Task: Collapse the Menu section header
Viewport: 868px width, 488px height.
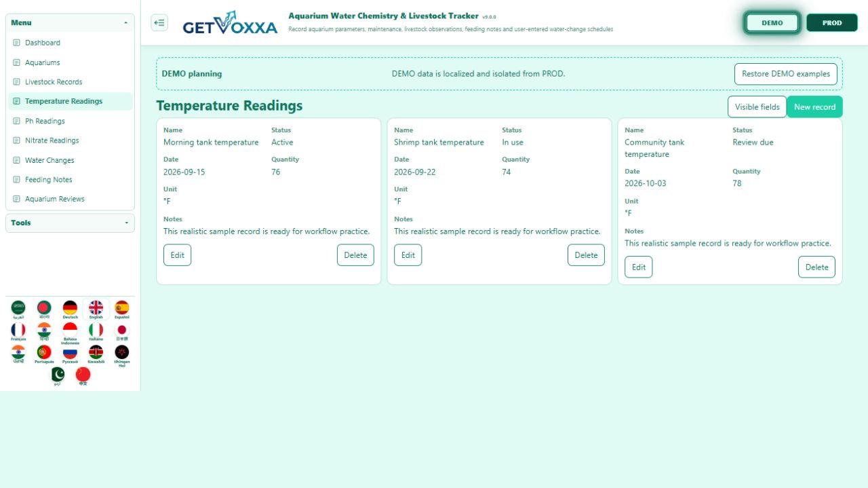Action: click(70, 22)
